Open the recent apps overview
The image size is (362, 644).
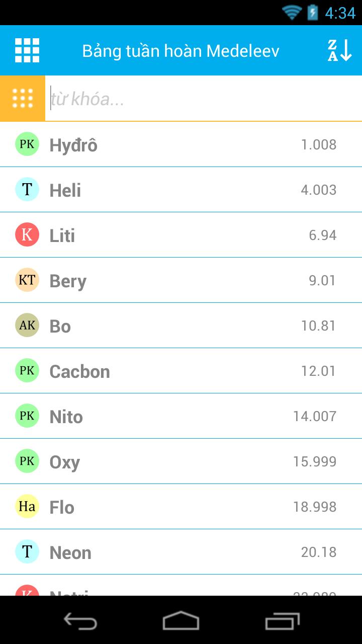(x=282, y=620)
